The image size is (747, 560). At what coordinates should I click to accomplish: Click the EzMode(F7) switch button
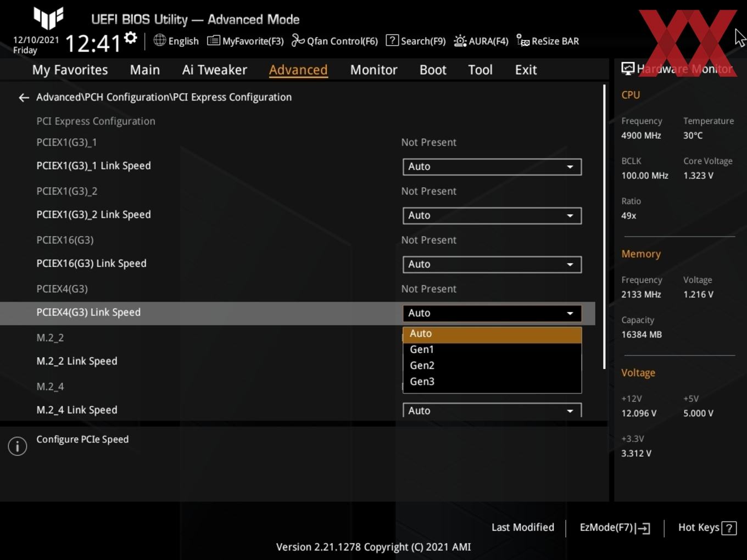615,528
